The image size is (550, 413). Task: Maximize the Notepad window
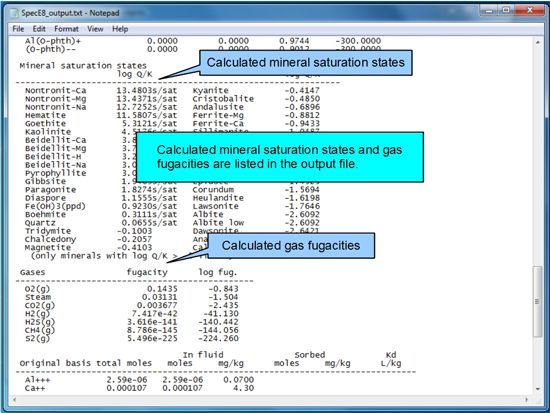(x=506, y=11)
